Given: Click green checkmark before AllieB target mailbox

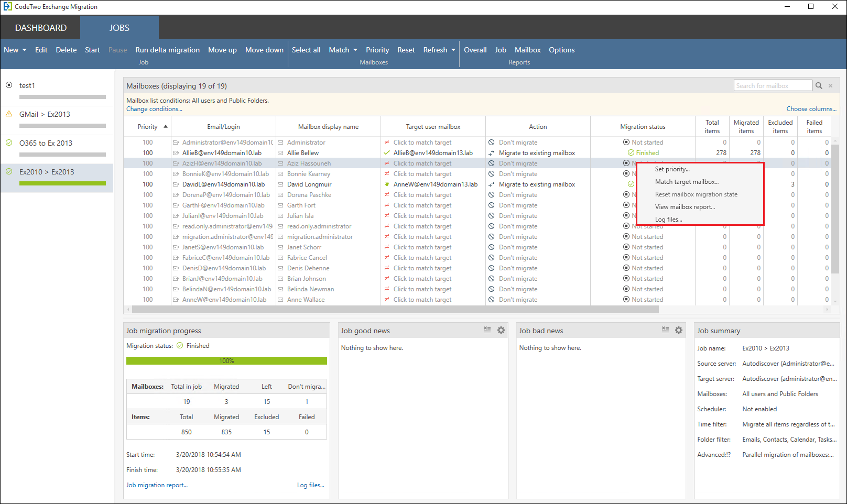Looking at the screenshot, I should [x=387, y=153].
